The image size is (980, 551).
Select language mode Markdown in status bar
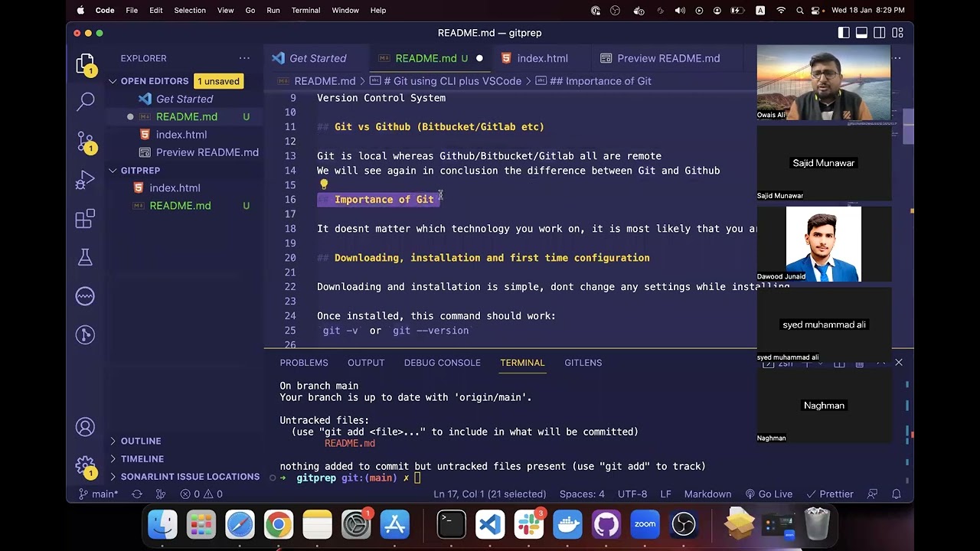tap(707, 494)
